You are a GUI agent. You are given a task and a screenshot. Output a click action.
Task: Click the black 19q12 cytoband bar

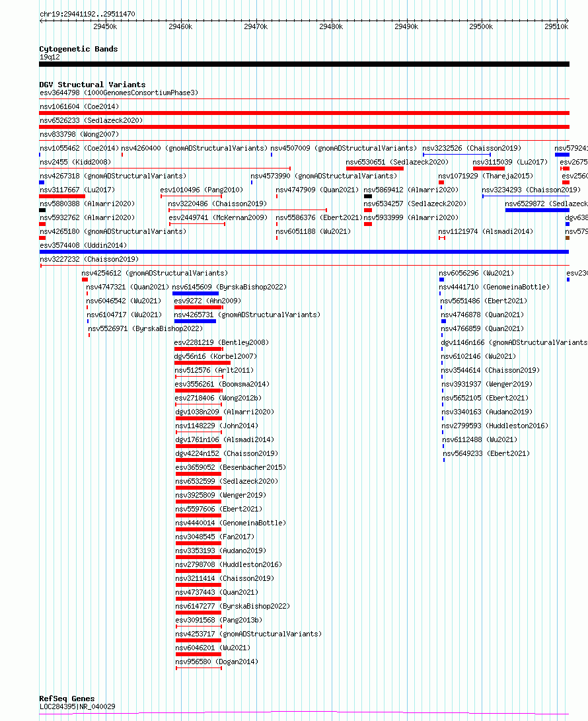click(304, 64)
